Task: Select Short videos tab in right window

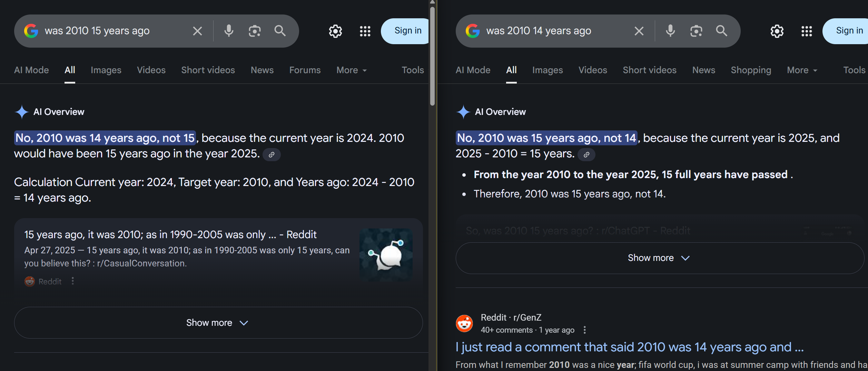Action: [650, 70]
